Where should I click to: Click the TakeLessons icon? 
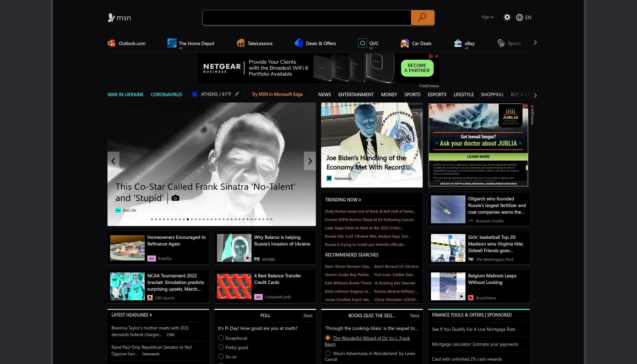point(241,43)
